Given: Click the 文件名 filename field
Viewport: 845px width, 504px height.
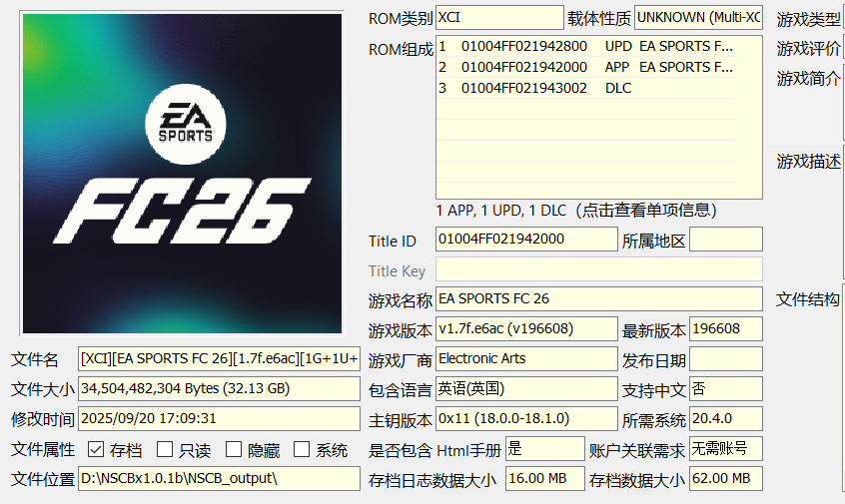Looking at the screenshot, I should click(x=219, y=359).
